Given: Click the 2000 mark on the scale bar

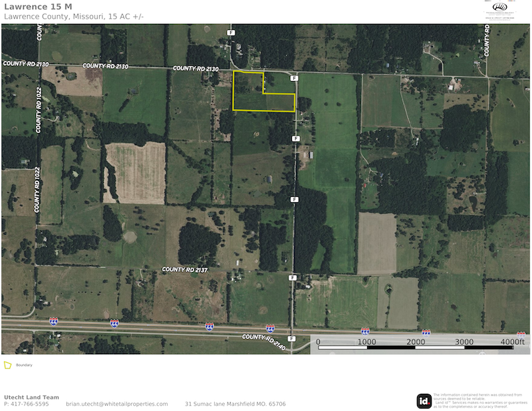Looking at the screenshot, I should (416, 342).
